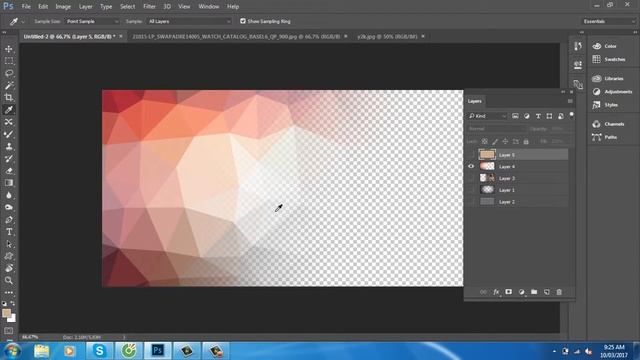
Task: Select the Pen tool
Action: (x=9, y=220)
